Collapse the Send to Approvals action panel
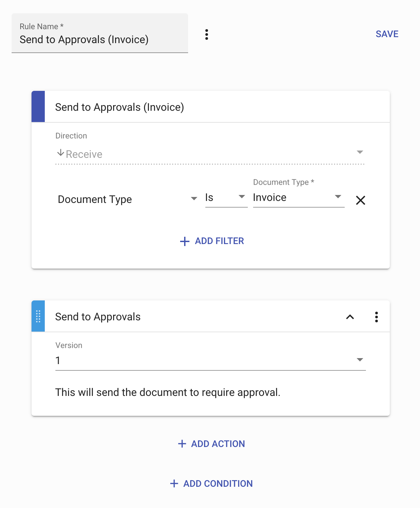 tap(350, 317)
